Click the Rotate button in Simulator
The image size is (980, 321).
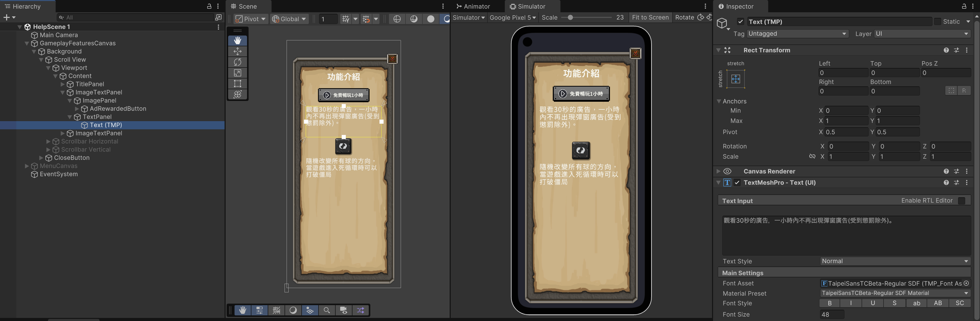tap(684, 18)
